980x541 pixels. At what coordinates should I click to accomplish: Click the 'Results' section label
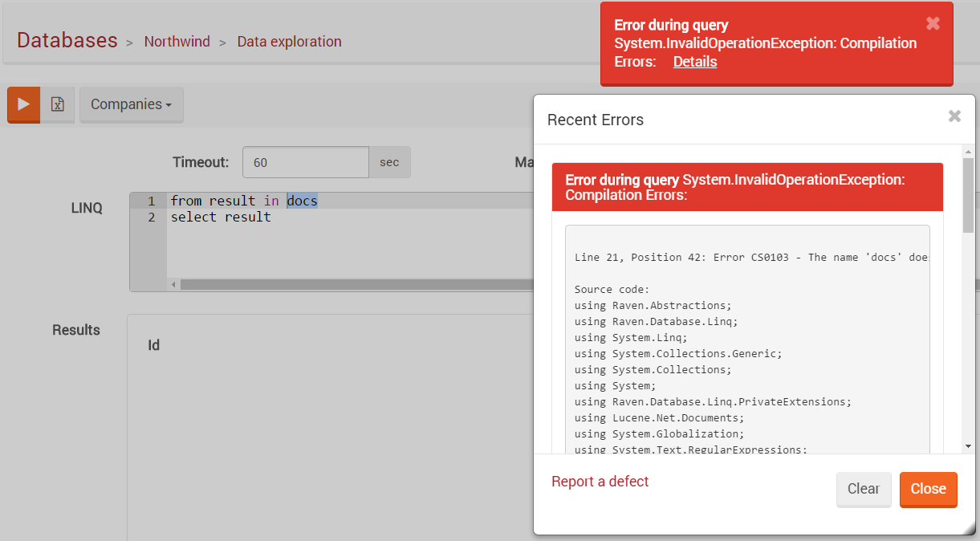coord(76,330)
